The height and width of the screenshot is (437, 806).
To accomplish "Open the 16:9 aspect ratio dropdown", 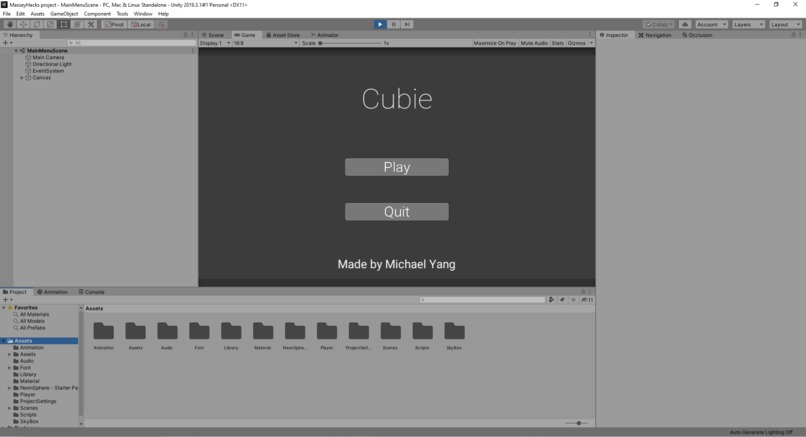I will 265,43.
